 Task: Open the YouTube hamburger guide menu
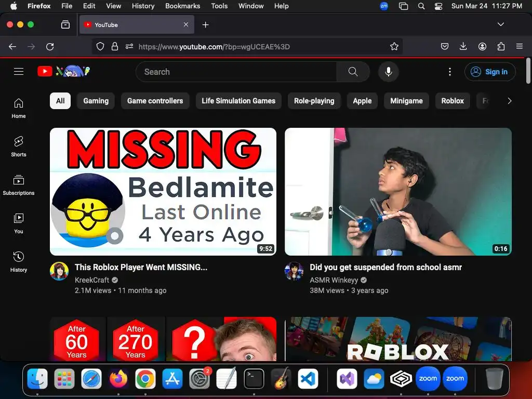(19, 72)
